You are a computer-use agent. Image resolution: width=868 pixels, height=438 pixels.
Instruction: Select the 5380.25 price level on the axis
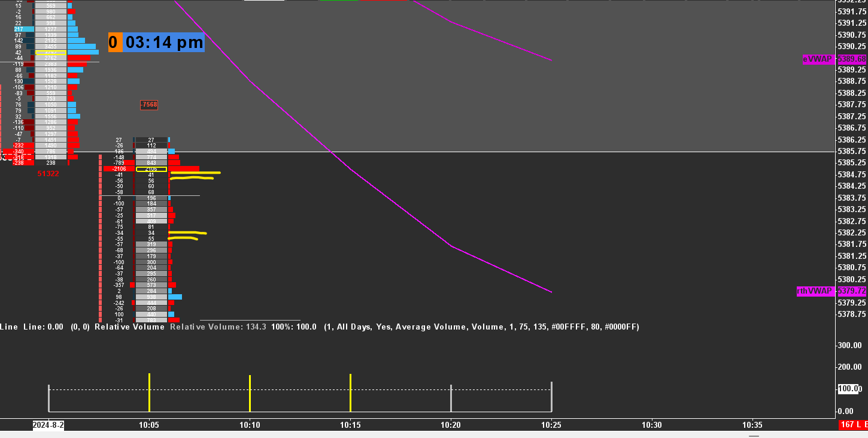tap(852, 279)
